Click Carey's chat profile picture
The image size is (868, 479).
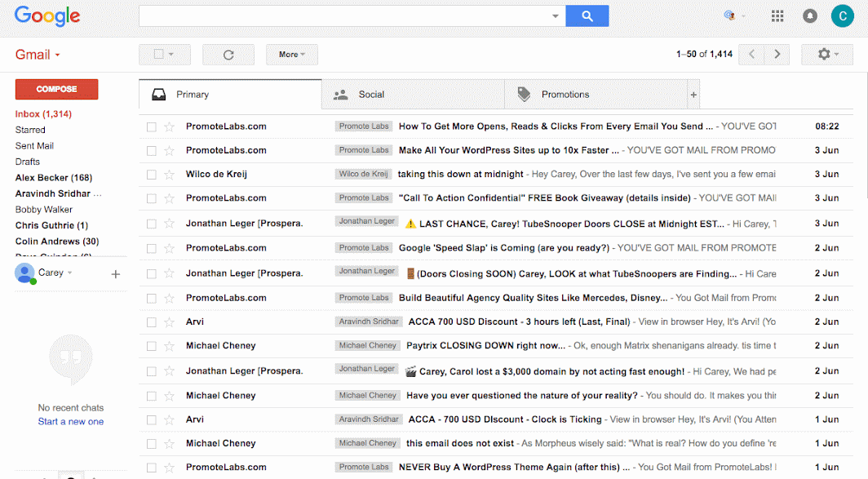point(24,273)
